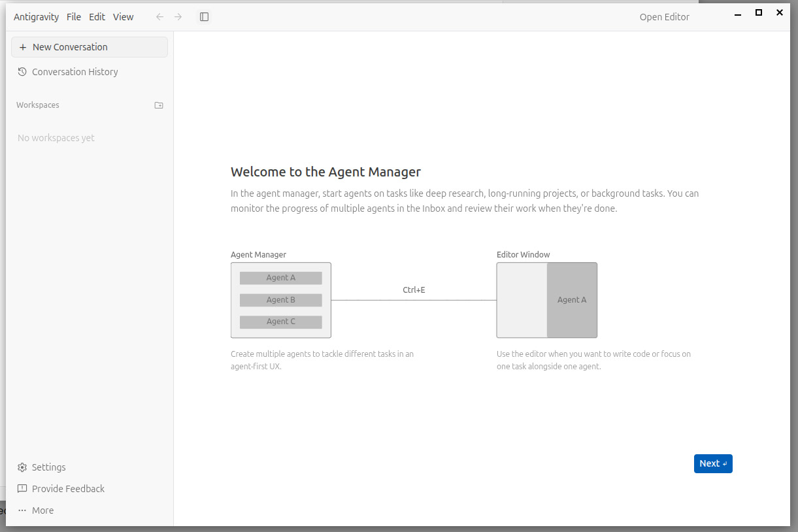Viewport: 798px width, 532px height.
Task: Click the plus icon in New Conversation
Action: (23, 47)
